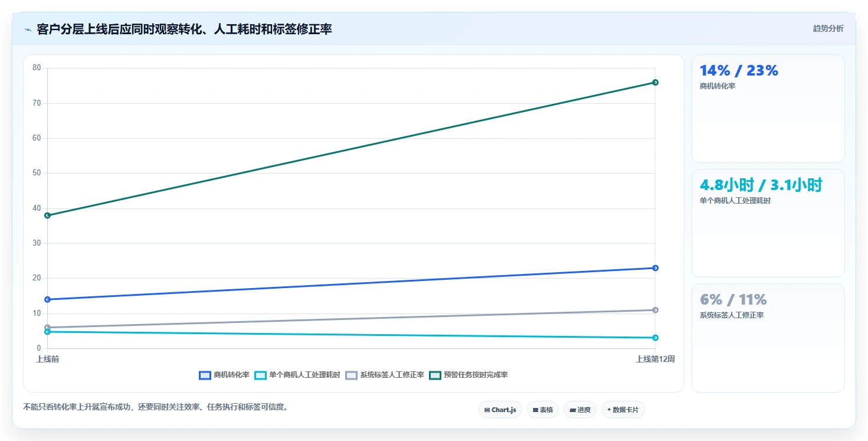
Task: Click the gray data point at 上线第12周
Action: 655,310
